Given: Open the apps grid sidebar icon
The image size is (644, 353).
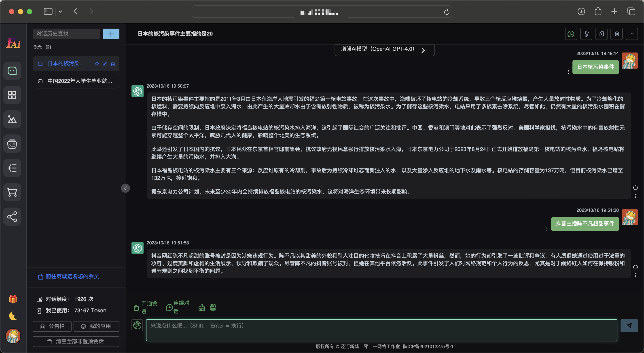Looking at the screenshot, I should pos(12,95).
